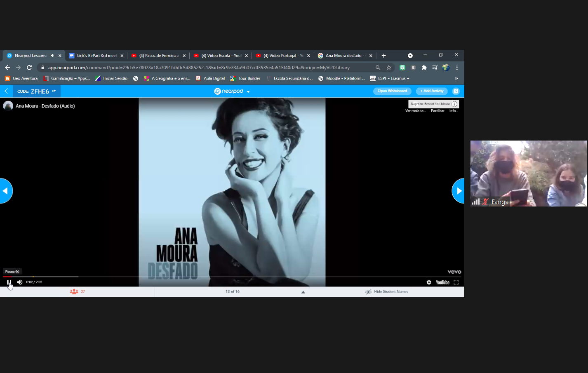This screenshot has height=373, width=588.
Task: Open Chrome tab search dropdown
Action: point(410,56)
